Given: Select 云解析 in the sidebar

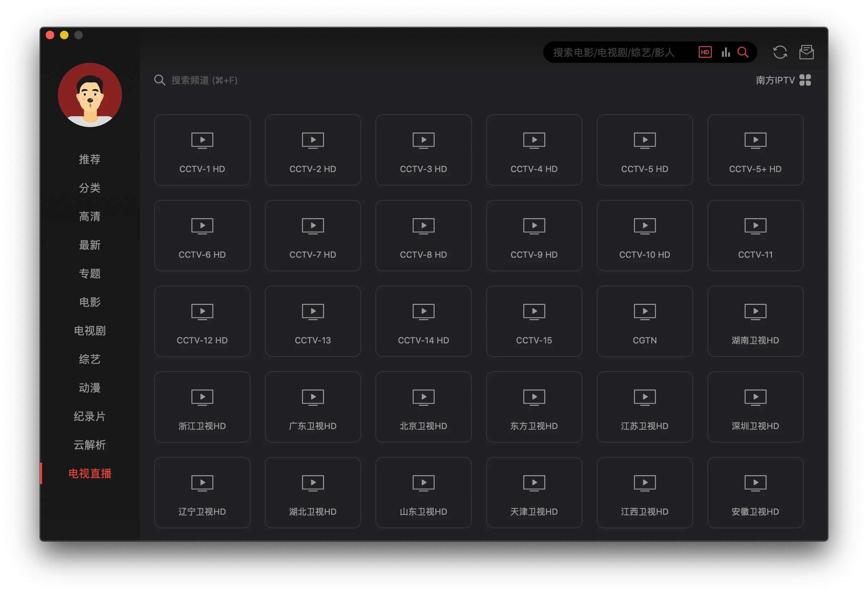Looking at the screenshot, I should [90, 445].
